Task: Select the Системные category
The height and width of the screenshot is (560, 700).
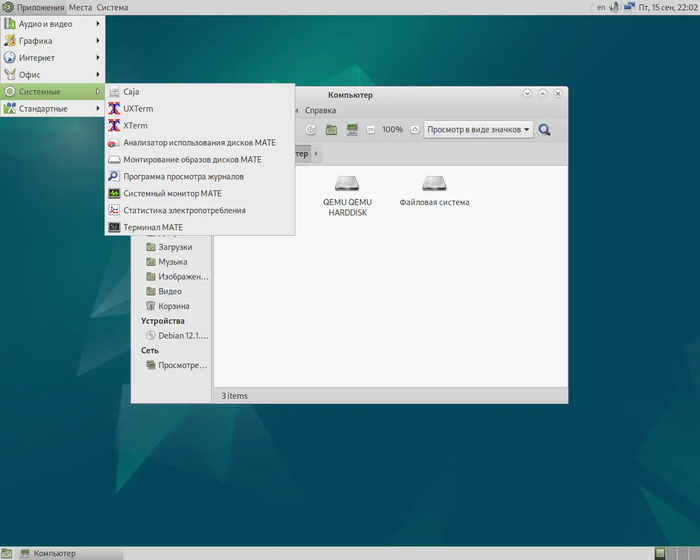Action: (x=53, y=92)
